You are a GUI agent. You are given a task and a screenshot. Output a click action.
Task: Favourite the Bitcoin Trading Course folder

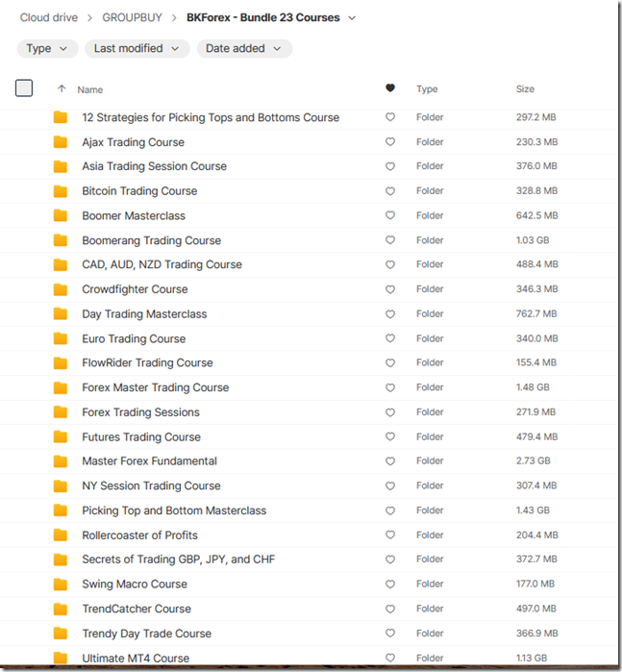coord(390,191)
